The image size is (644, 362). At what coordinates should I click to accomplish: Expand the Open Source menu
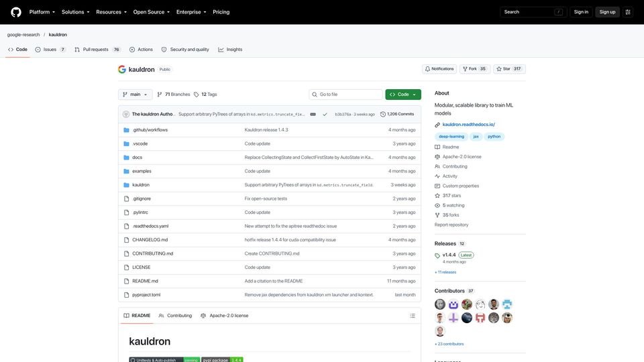[x=151, y=12]
